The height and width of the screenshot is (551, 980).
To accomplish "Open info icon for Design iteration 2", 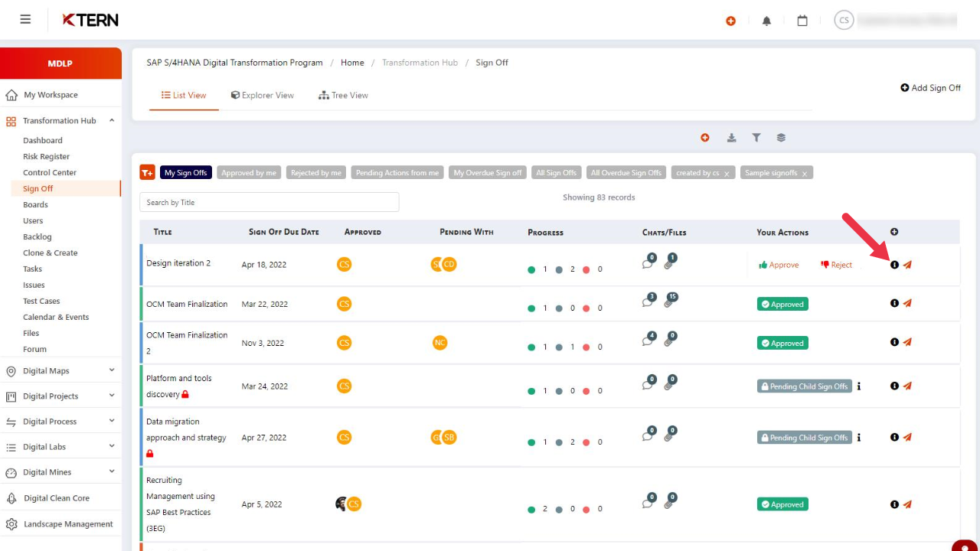I will tap(894, 265).
